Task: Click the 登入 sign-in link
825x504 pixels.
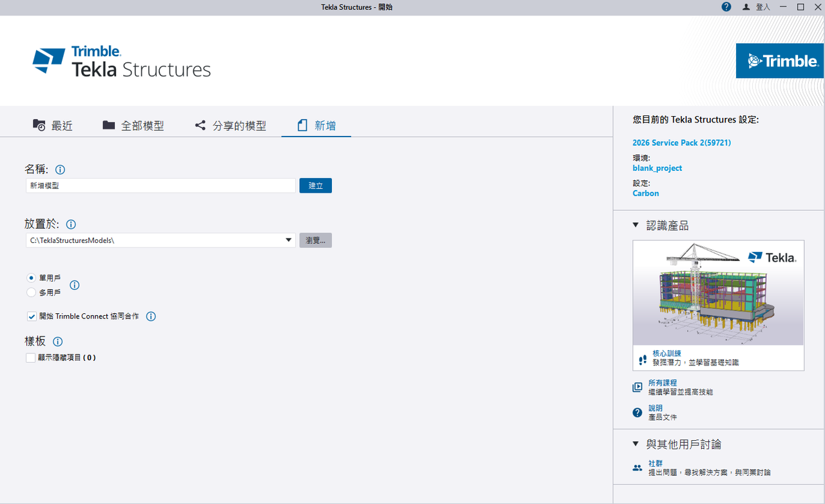Action: pyautogui.click(x=763, y=7)
